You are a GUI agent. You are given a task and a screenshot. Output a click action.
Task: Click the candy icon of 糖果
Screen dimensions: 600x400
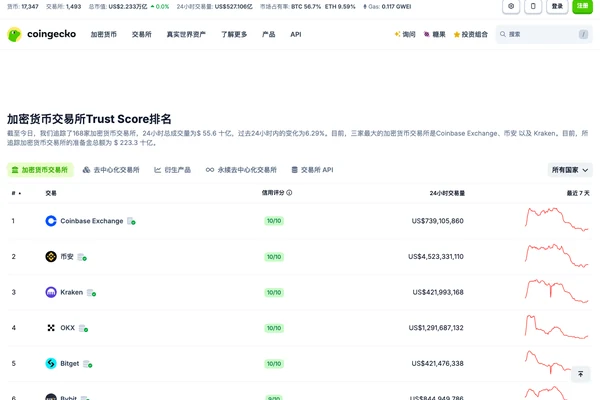pyautogui.click(x=427, y=34)
